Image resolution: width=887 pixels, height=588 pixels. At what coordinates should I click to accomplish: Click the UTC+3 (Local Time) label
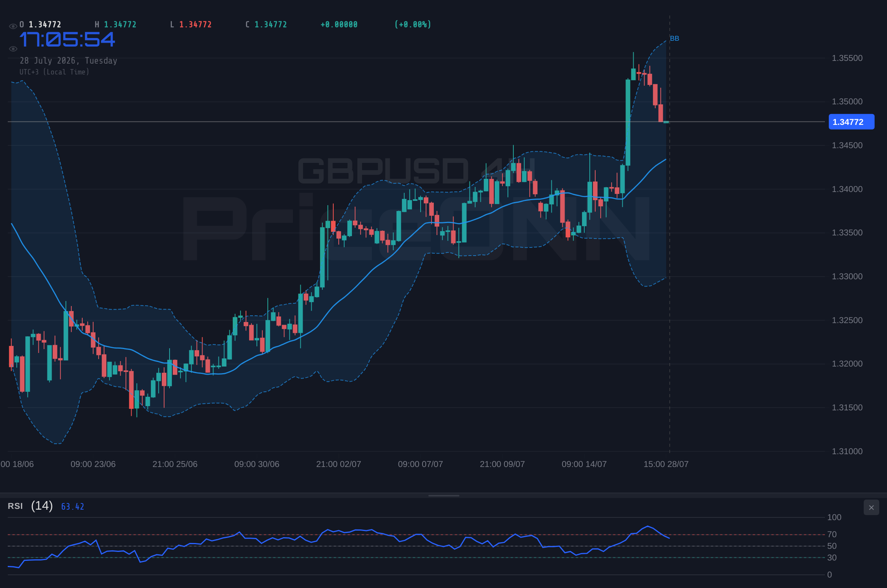point(54,72)
